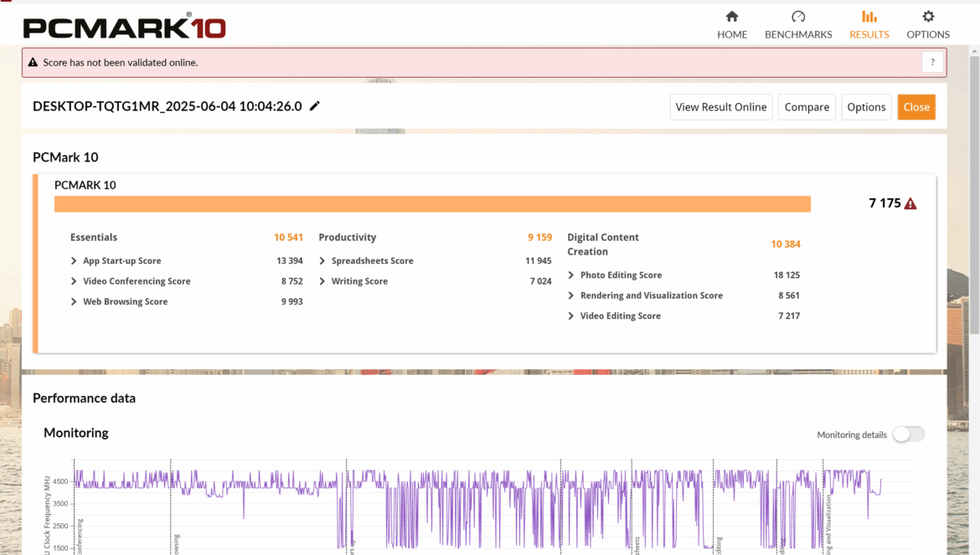
Task: Click the Video Editing value 7 217
Action: click(789, 316)
